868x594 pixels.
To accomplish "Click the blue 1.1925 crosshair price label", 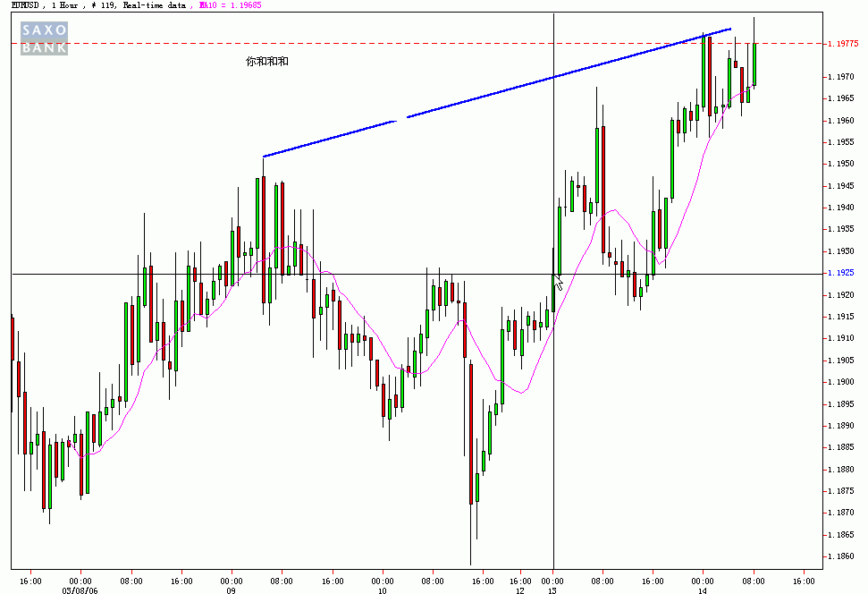I will click(841, 273).
